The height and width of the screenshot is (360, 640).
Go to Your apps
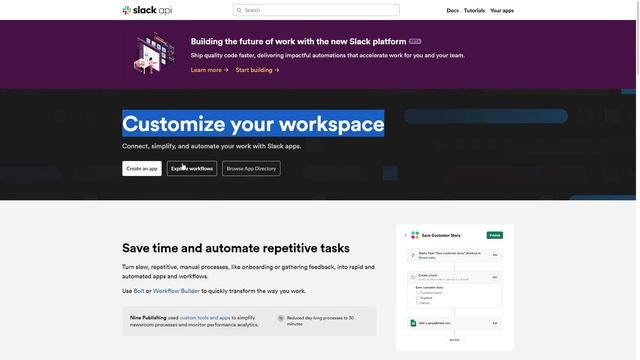coord(502,11)
